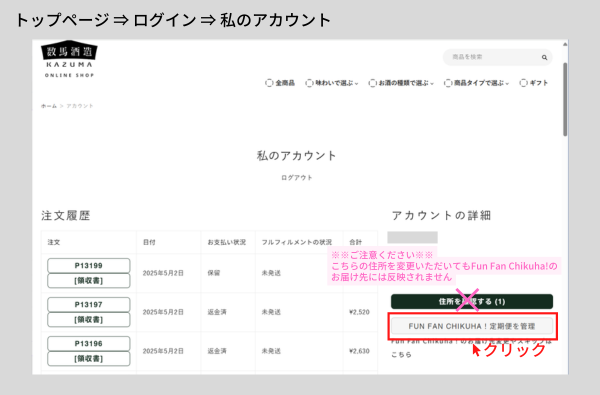Click the 住所を確認する (1) button
The height and width of the screenshot is (395, 600).
click(472, 302)
